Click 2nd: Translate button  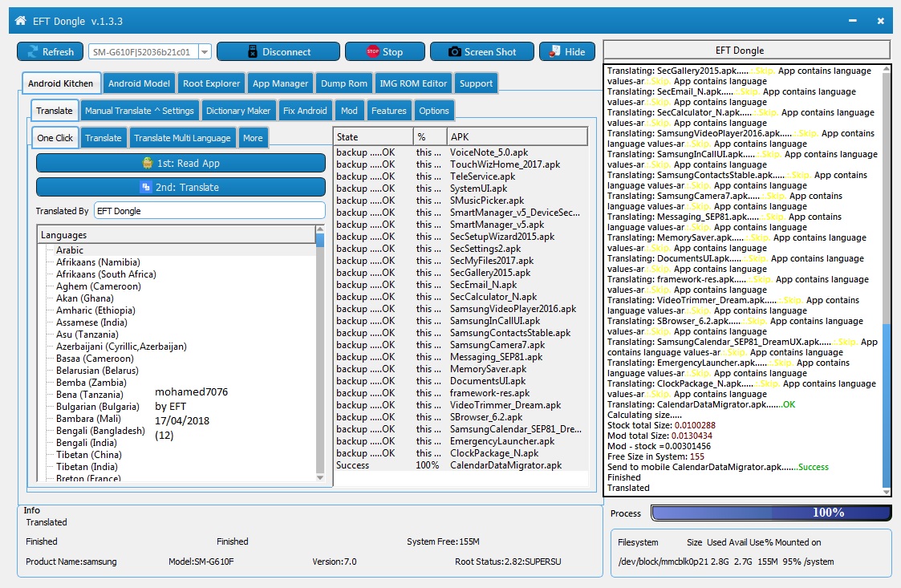pyautogui.click(x=181, y=188)
